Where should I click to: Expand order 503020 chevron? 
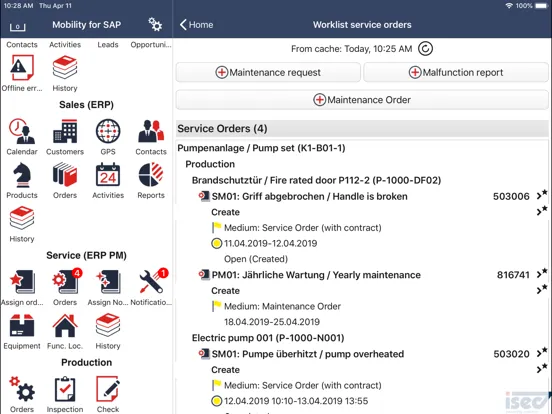coord(542,352)
